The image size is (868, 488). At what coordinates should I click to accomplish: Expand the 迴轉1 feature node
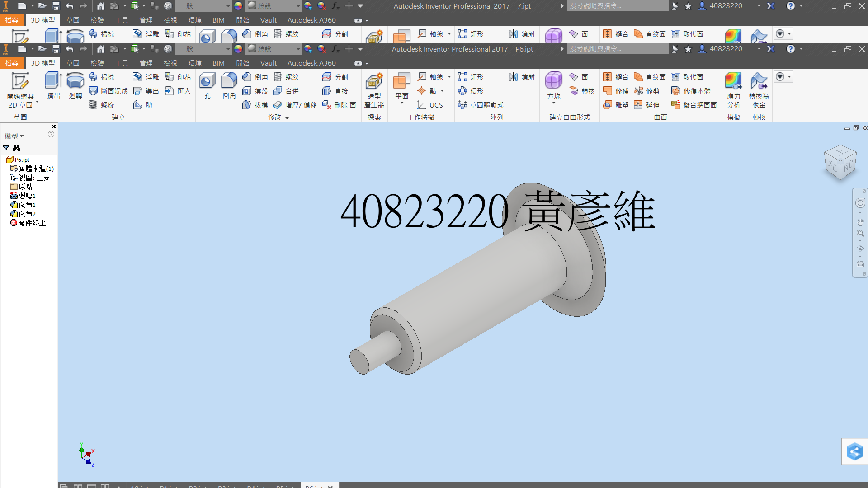pos(5,196)
